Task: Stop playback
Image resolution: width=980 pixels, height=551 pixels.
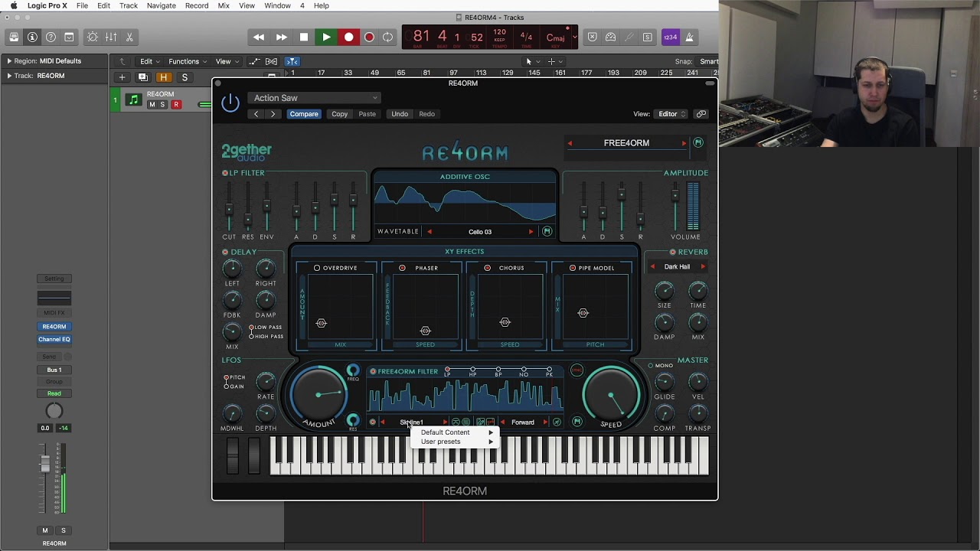Action: [x=304, y=37]
